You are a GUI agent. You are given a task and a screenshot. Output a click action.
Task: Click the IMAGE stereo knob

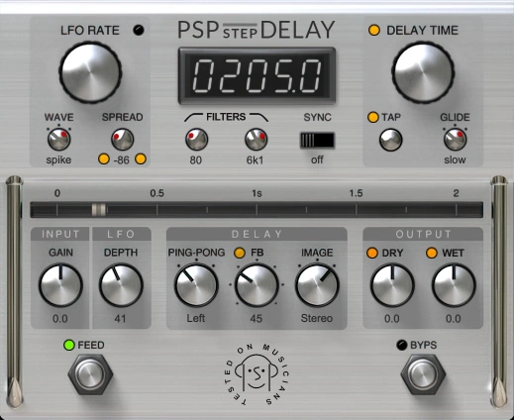[x=317, y=285]
